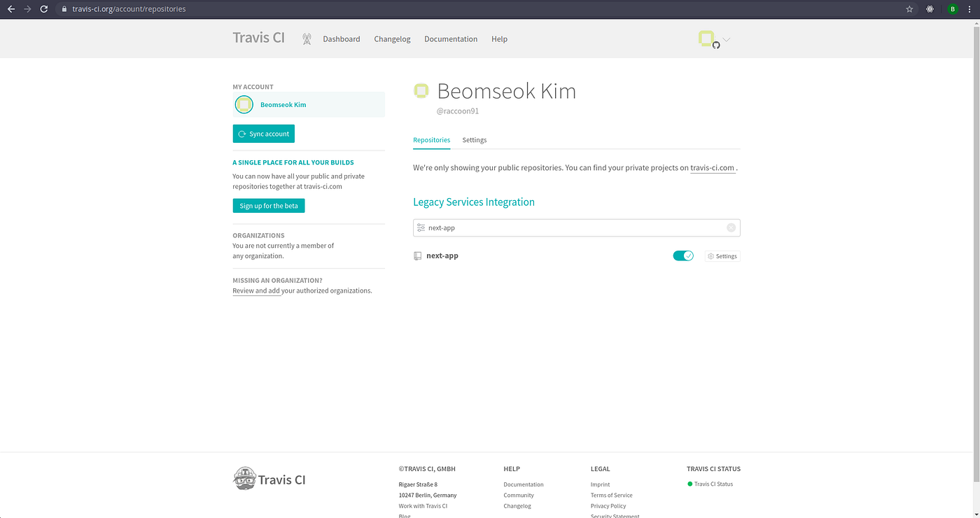The height and width of the screenshot is (518, 980).
Task: Click the repository book icon beside next-app
Action: pos(418,255)
